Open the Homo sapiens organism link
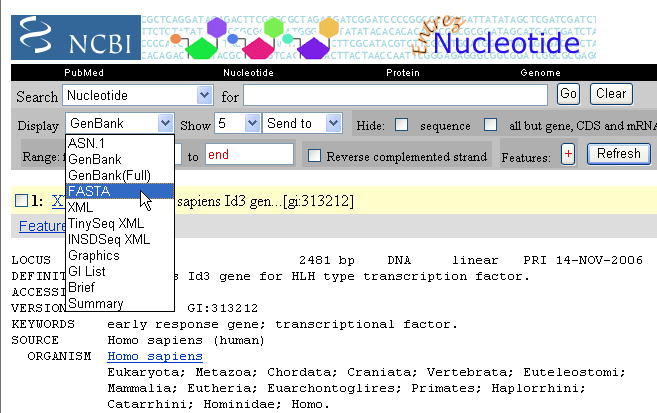Screen dimensions: 657x413 coord(155,356)
